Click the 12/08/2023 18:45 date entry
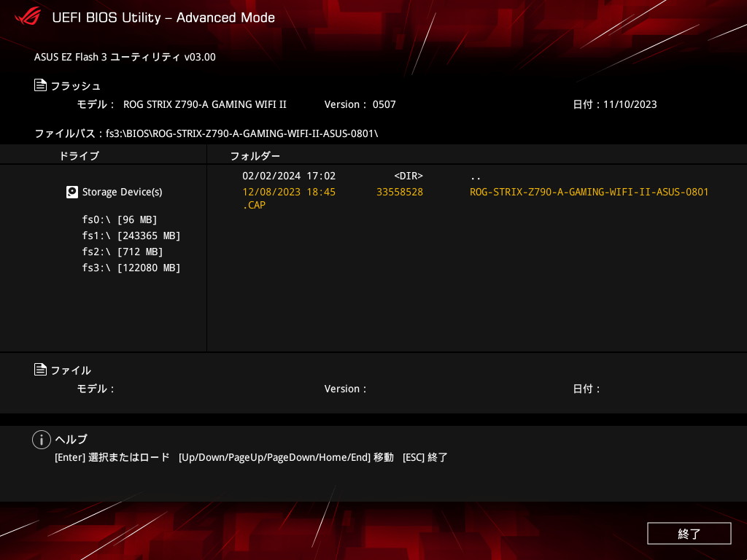Screen dimensions: 747x560 click(289, 192)
